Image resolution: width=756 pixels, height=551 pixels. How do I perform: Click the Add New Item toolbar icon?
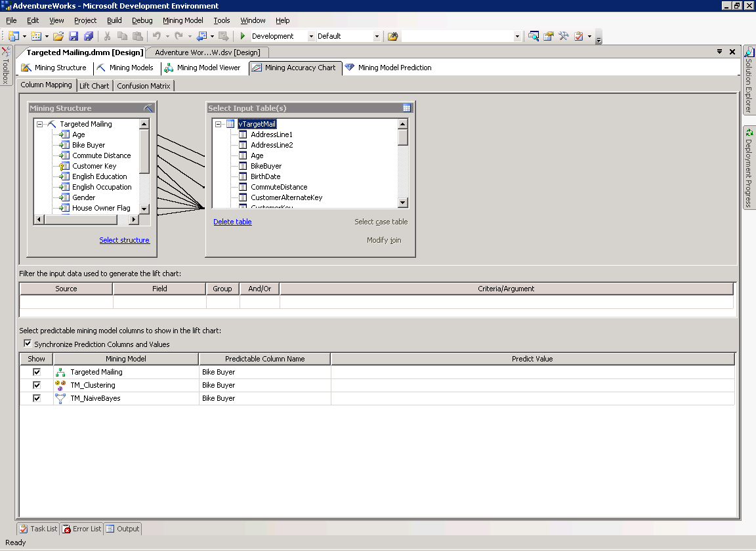[35, 36]
